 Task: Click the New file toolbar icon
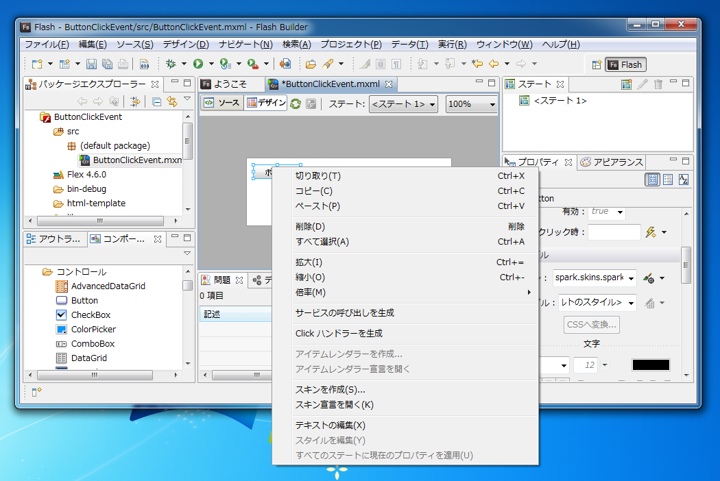pos(37,64)
